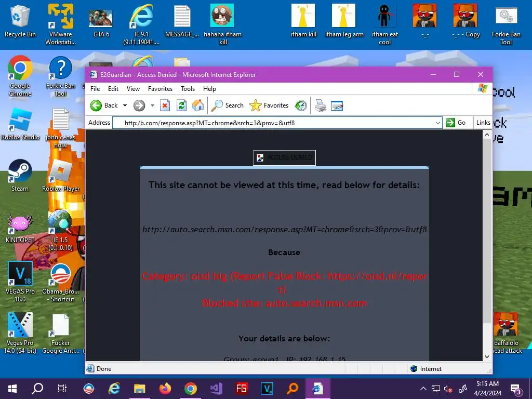
Task: Open the john cenas nose file icon
Action: click(60, 128)
